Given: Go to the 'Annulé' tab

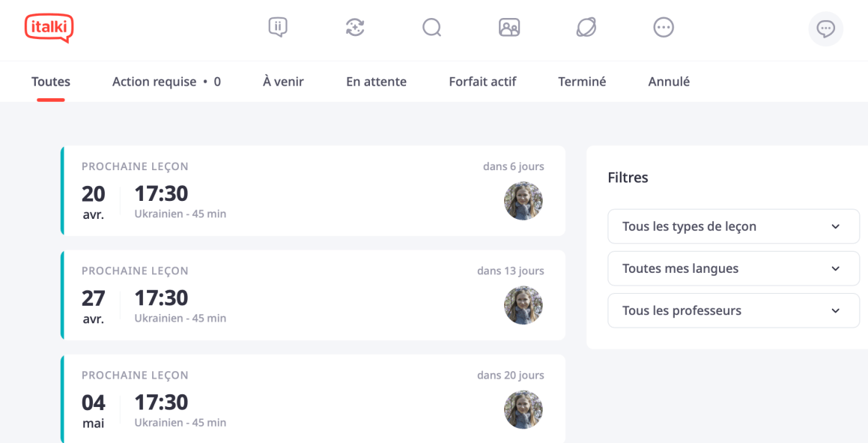Looking at the screenshot, I should (669, 82).
